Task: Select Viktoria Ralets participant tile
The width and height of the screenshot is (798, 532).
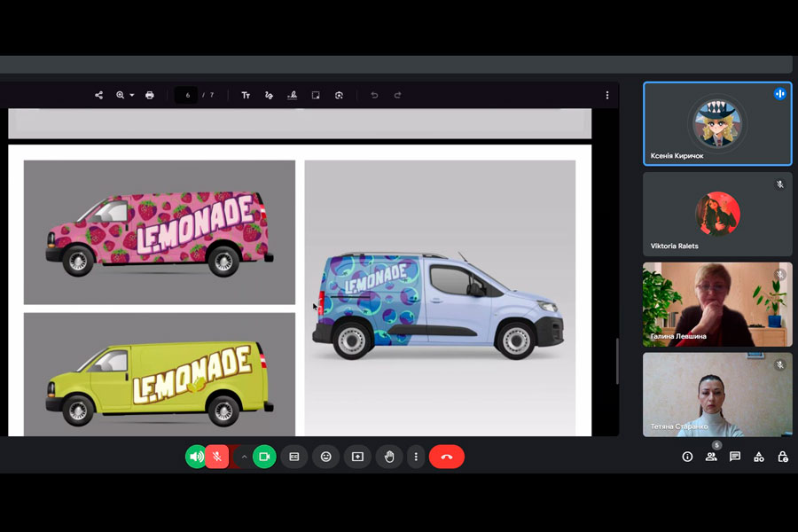Action: [x=717, y=214]
